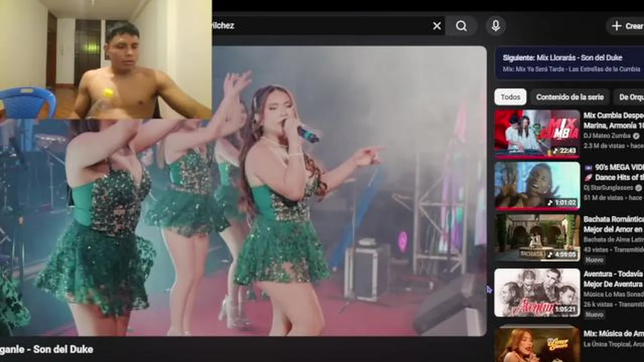
Task: Click Mix Ya Será Tarde playlist subtitle
Action: [571, 69]
